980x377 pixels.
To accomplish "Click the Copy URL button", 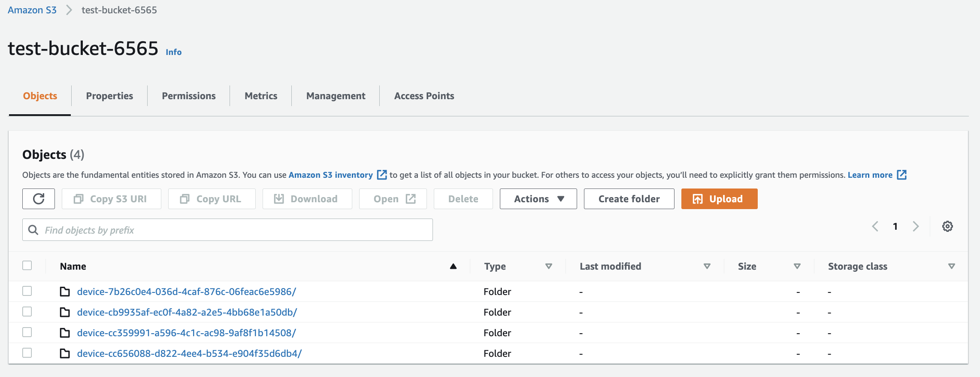I will 212,199.
